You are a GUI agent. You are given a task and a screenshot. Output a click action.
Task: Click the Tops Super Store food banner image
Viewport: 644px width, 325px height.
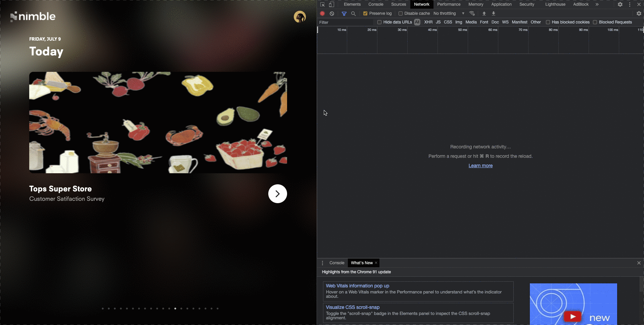click(x=158, y=123)
